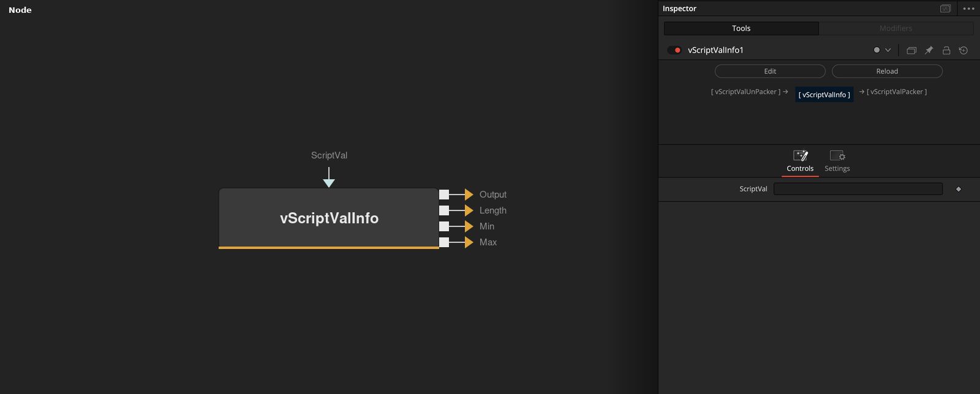
Task: Go to the vScriptValPacker link
Action: click(x=897, y=92)
